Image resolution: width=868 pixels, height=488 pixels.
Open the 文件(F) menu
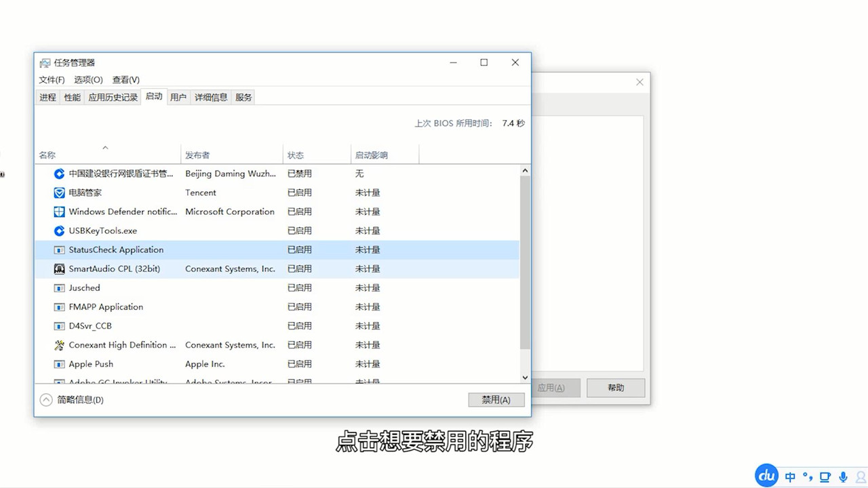click(52, 80)
